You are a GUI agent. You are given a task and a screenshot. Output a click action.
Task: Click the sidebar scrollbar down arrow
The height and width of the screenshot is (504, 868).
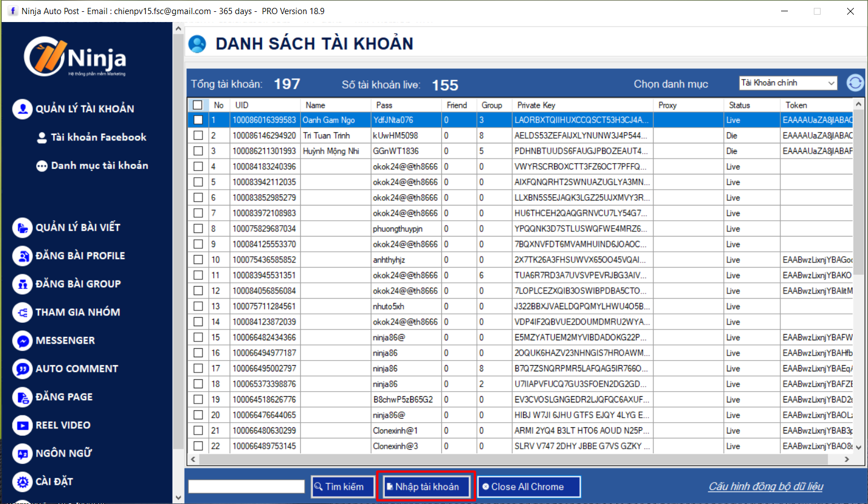pos(178,498)
